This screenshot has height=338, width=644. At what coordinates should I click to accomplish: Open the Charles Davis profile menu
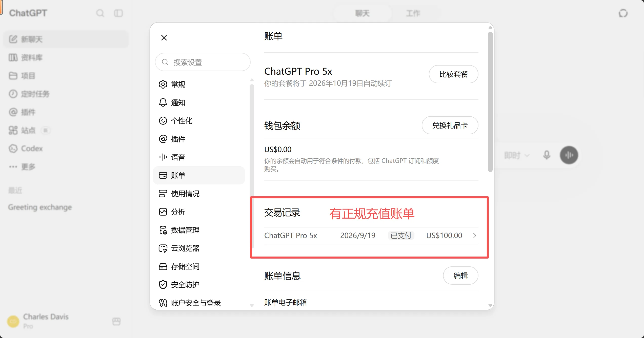[x=38, y=321]
